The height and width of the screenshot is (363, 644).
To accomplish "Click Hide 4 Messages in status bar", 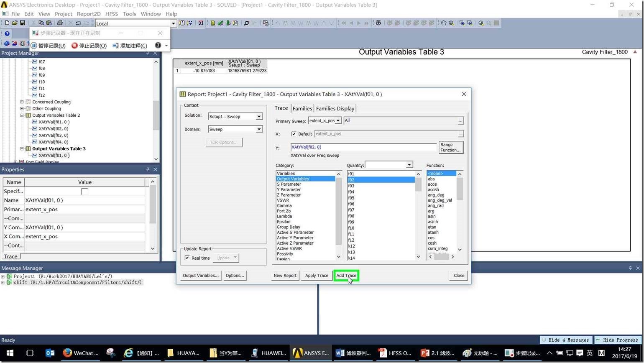I will [566, 340].
